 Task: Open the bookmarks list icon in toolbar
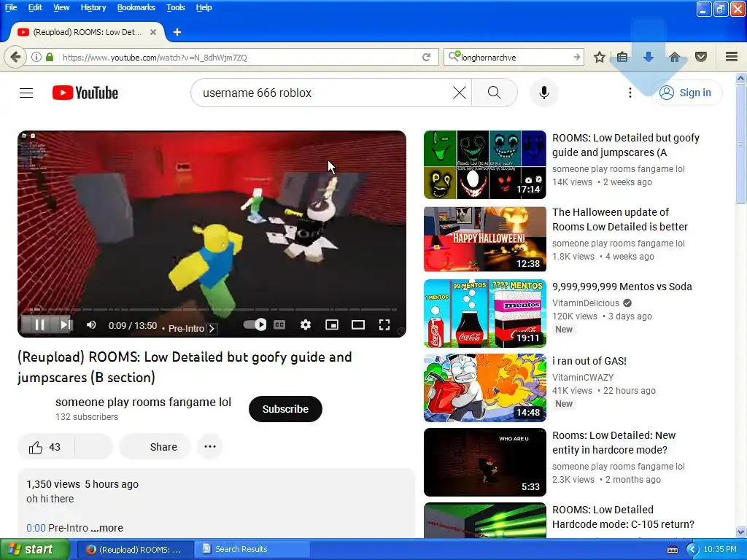pyautogui.click(x=622, y=57)
